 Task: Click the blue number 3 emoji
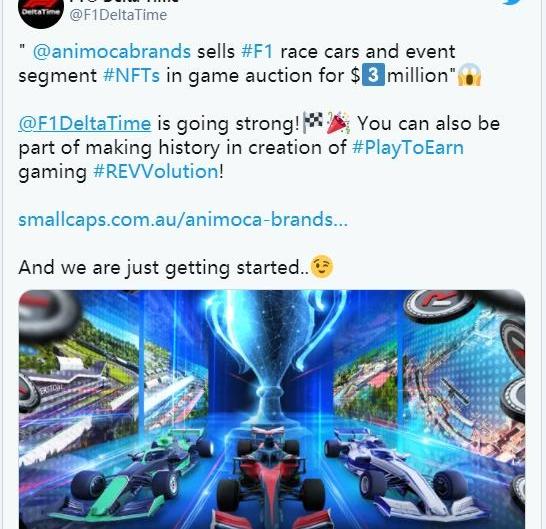[x=373, y=75]
